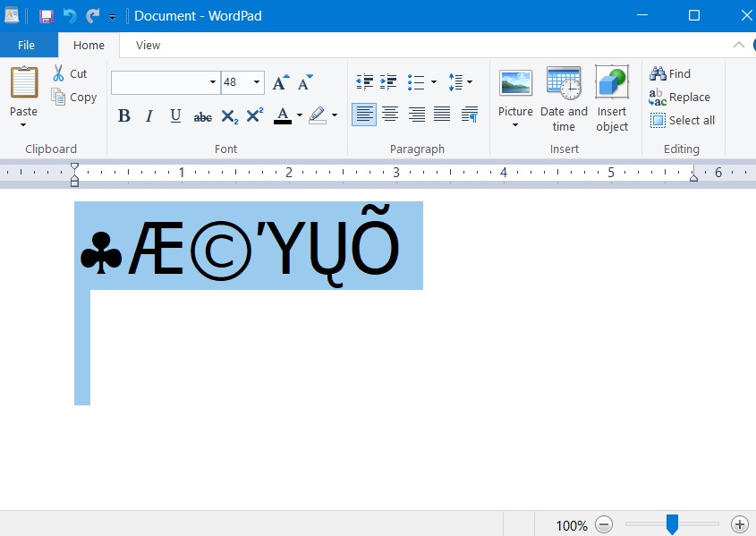The width and height of the screenshot is (756, 536).
Task: Toggle bold formatting
Action: click(x=123, y=115)
